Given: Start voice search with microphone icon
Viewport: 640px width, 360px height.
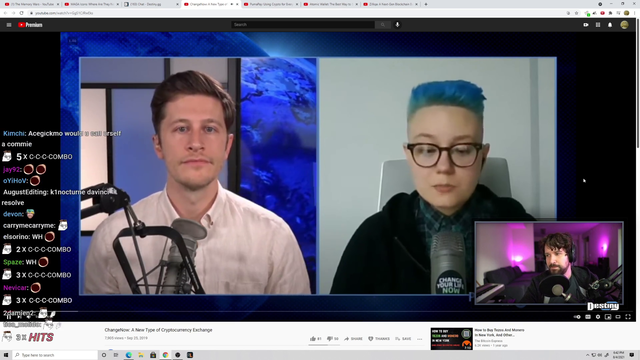Looking at the screenshot, I should pyautogui.click(x=397, y=25).
